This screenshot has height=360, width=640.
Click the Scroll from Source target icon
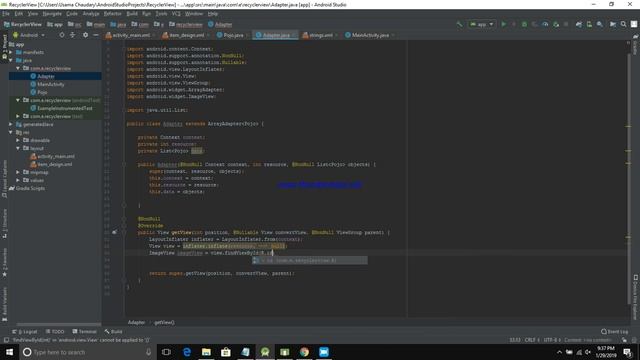(62, 35)
